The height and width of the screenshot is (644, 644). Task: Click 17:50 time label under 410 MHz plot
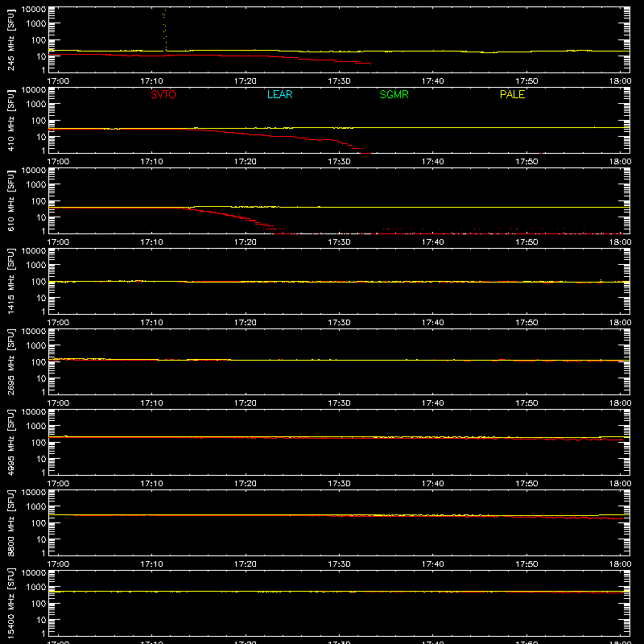click(x=526, y=162)
